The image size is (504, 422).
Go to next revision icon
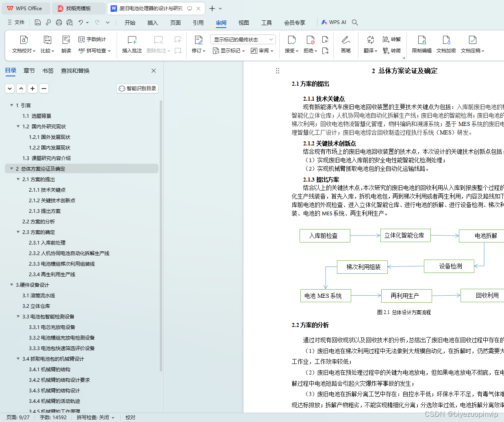(x=325, y=51)
